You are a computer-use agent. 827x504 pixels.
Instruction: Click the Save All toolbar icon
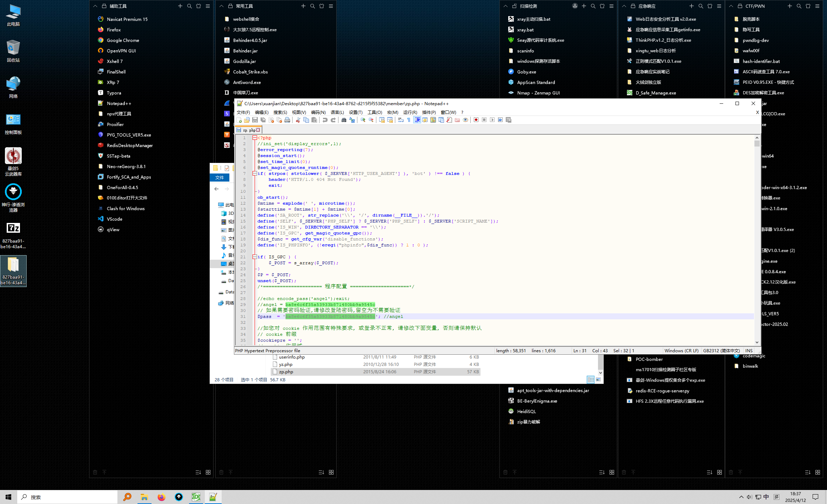tap(263, 120)
